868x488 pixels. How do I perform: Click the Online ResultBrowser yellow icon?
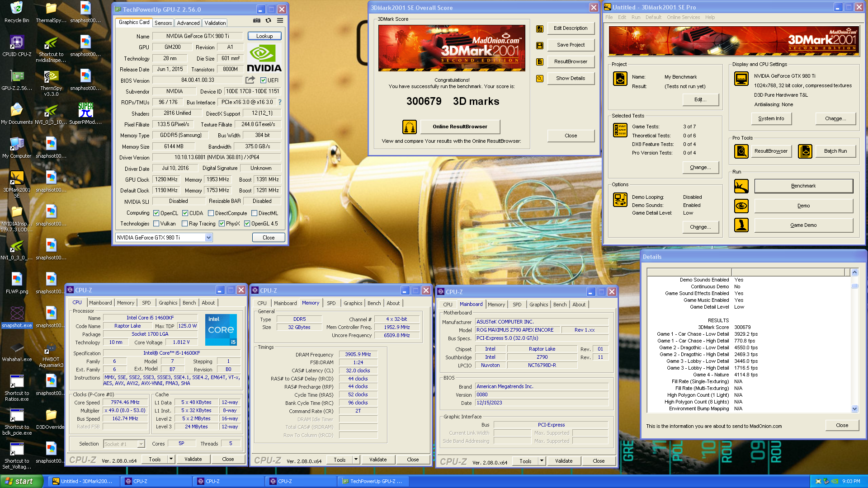[x=410, y=127]
